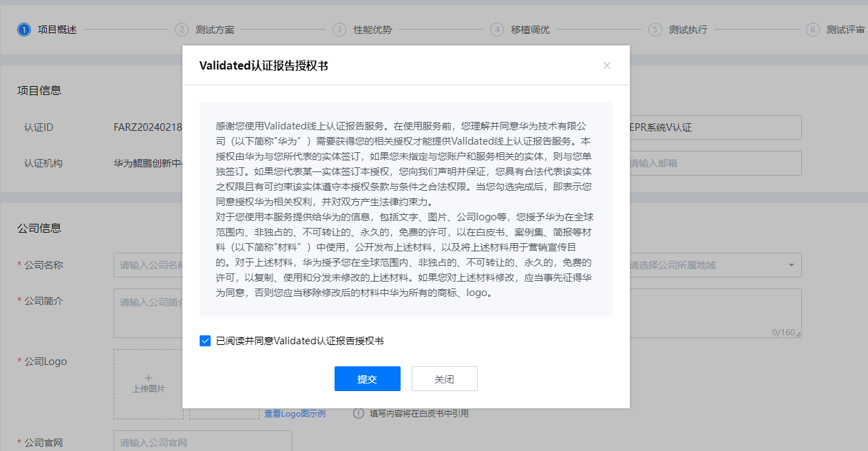
Task: Open the 查看Logo图示例 link
Action: click(295, 414)
